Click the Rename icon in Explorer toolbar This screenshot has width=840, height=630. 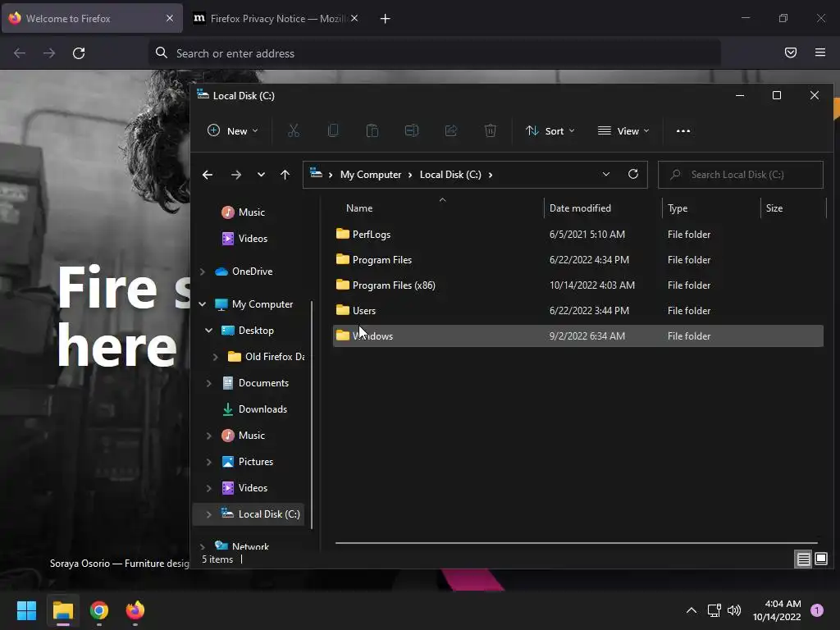click(x=412, y=130)
